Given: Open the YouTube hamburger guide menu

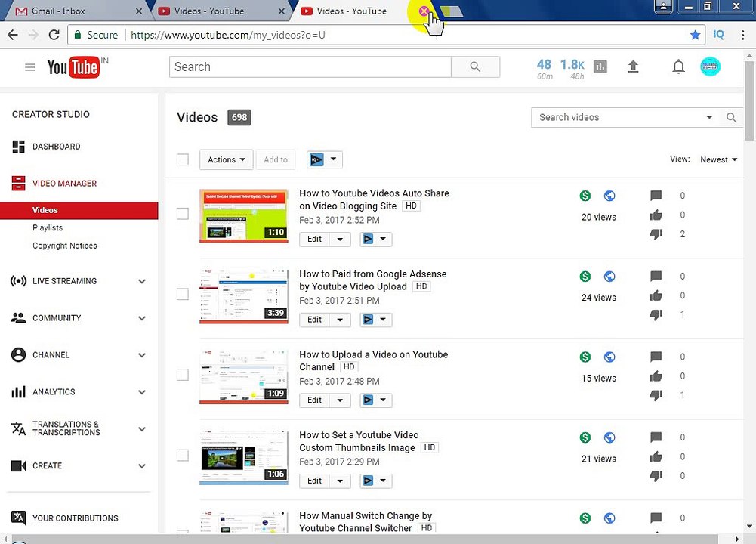Looking at the screenshot, I should [x=30, y=67].
